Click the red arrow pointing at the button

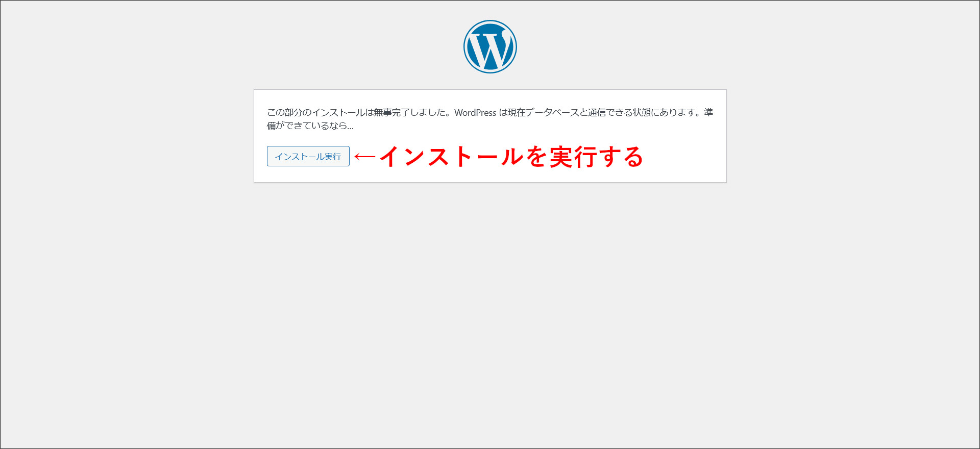click(x=365, y=157)
